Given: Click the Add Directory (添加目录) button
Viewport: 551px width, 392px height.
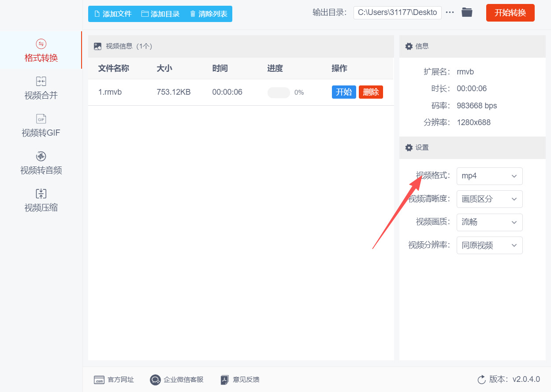Looking at the screenshot, I should point(160,14).
